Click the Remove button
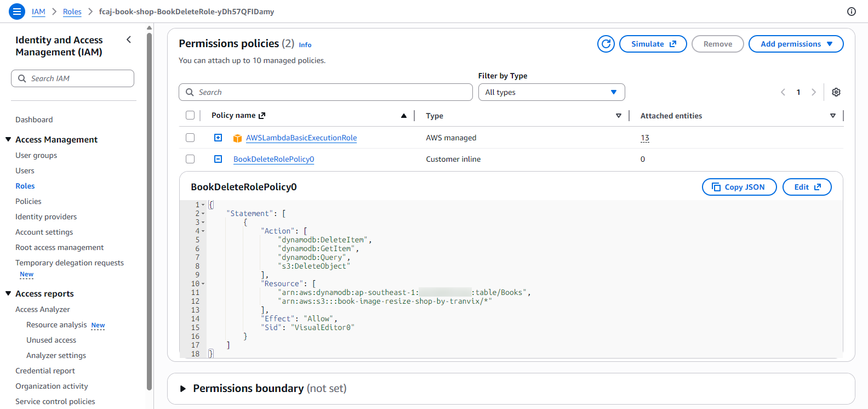Image resolution: width=868 pixels, height=409 pixels. pos(717,44)
